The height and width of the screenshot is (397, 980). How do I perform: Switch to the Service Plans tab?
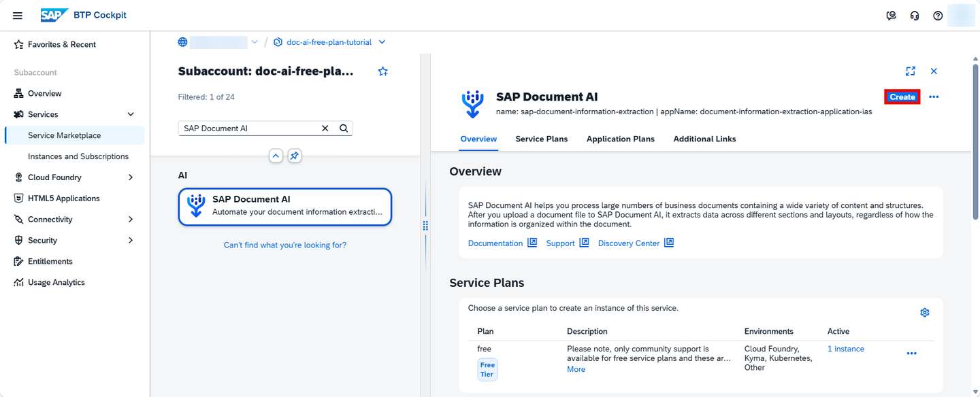coord(542,139)
